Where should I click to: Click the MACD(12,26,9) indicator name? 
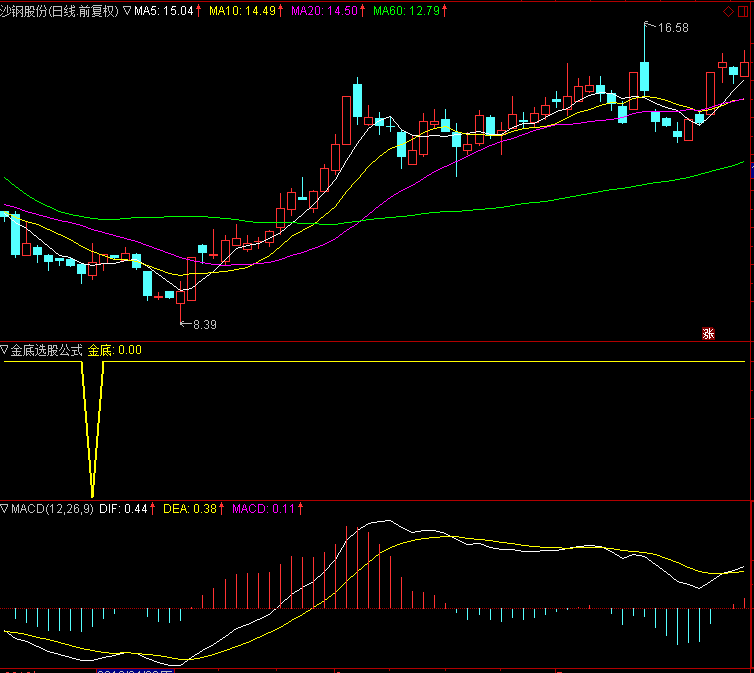[x=52, y=509]
